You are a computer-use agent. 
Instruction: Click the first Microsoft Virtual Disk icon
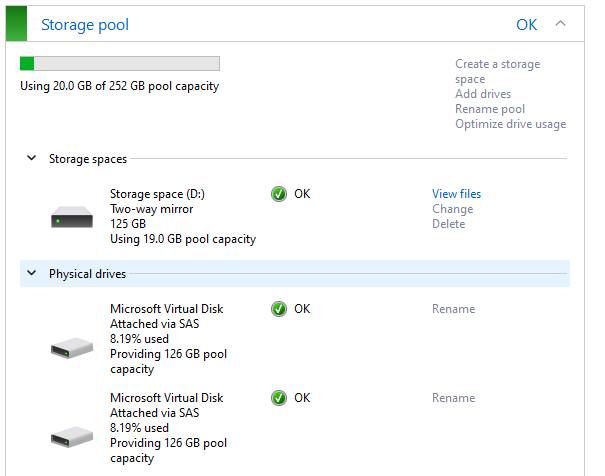point(72,348)
